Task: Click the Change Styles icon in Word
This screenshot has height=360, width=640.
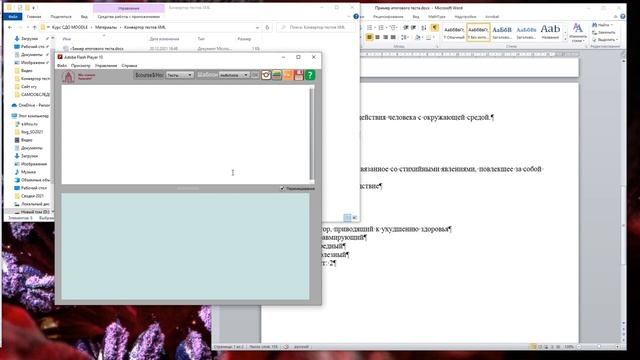Action: 578,32
